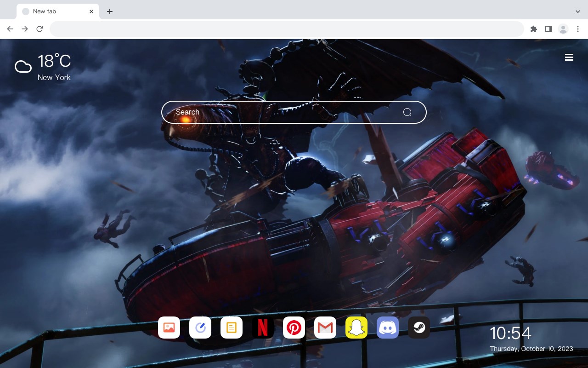
Task: Open the yellow notes shortcut icon
Action: pyautogui.click(x=232, y=328)
